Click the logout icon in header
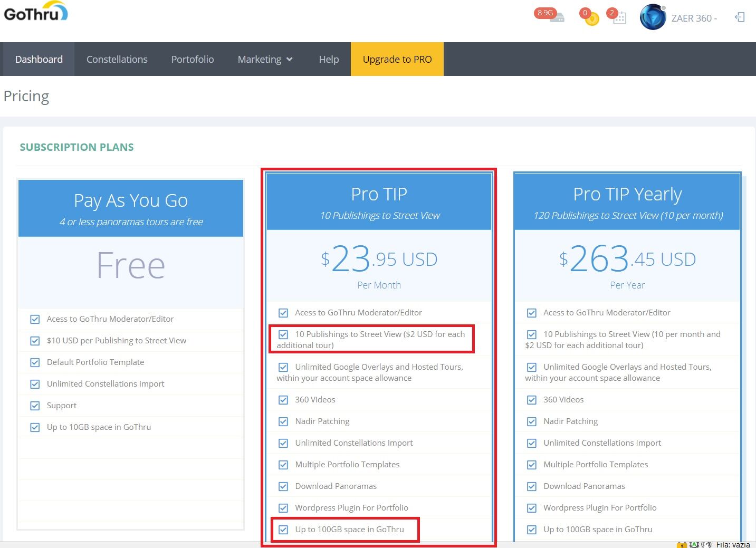Screen dimensions: 756x548 tap(740, 17)
